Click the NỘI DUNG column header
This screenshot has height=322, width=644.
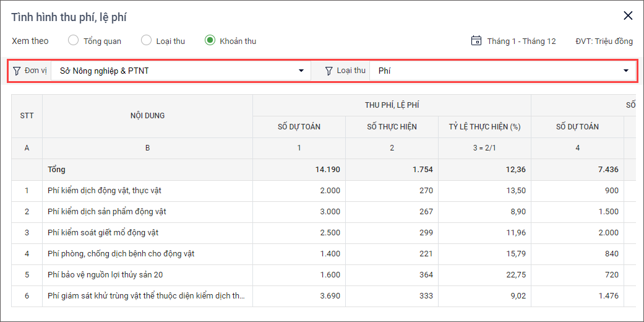147,116
